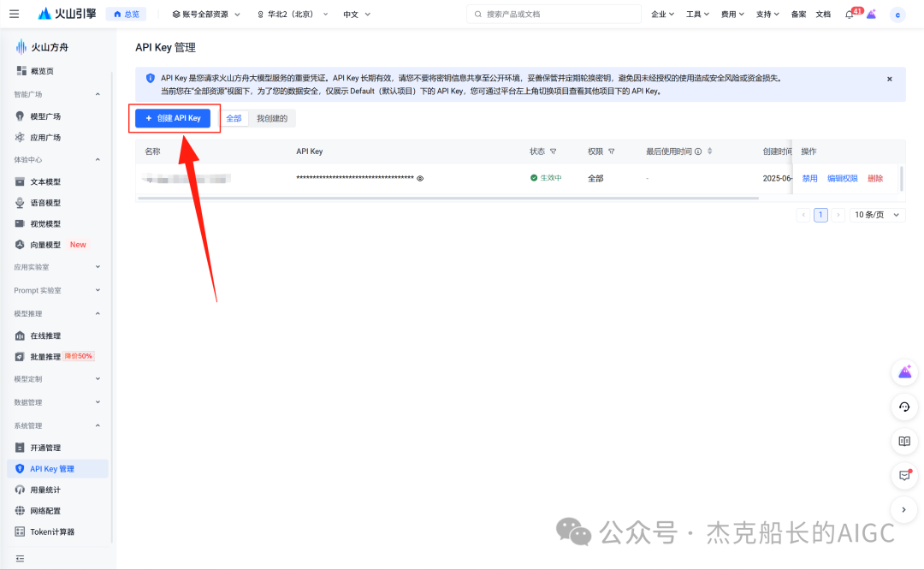Click the table horizontal scrollbar
The image size is (924, 570).
[447, 199]
